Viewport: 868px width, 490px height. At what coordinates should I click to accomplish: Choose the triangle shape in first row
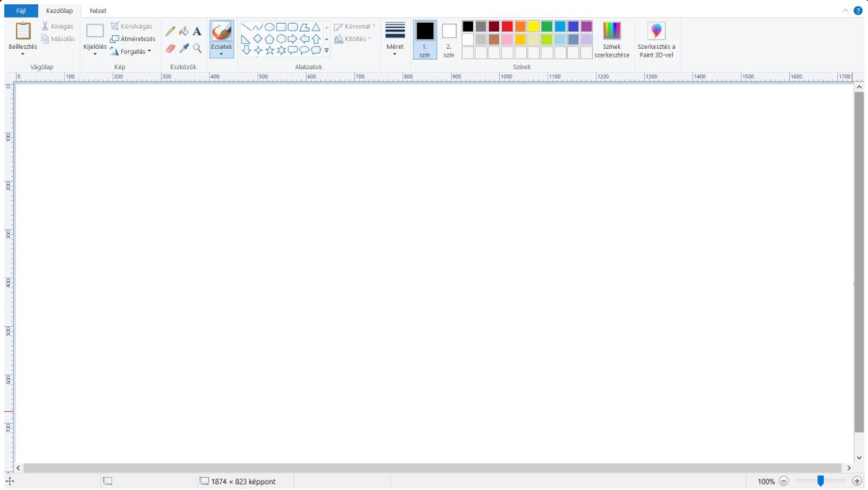tap(316, 27)
